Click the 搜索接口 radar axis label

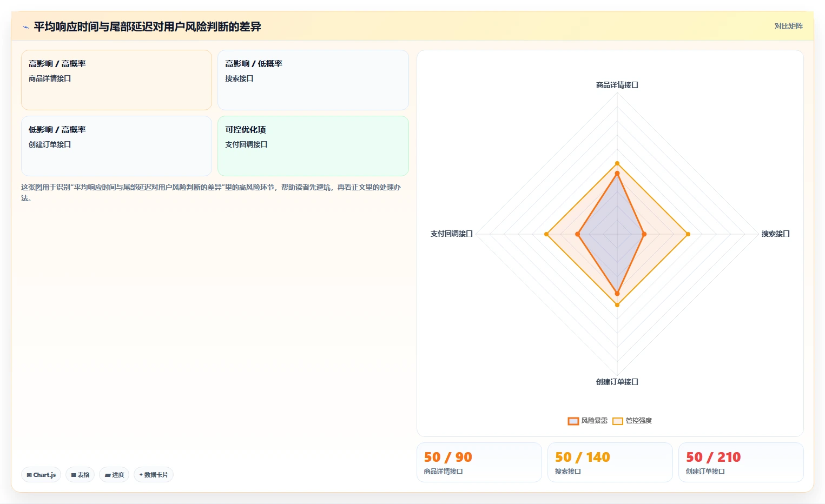tap(776, 234)
